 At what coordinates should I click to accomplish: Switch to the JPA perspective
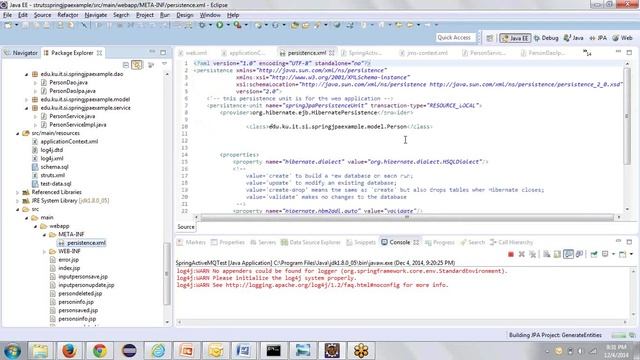click(598, 38)
